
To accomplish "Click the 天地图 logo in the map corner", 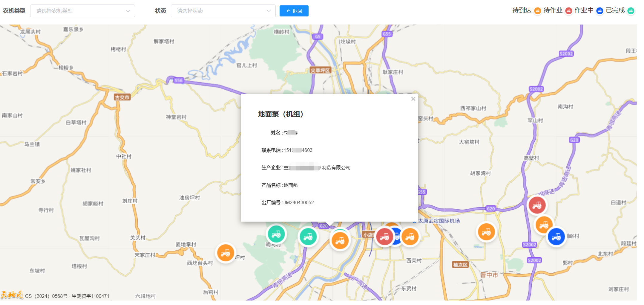I will point(12,295).
